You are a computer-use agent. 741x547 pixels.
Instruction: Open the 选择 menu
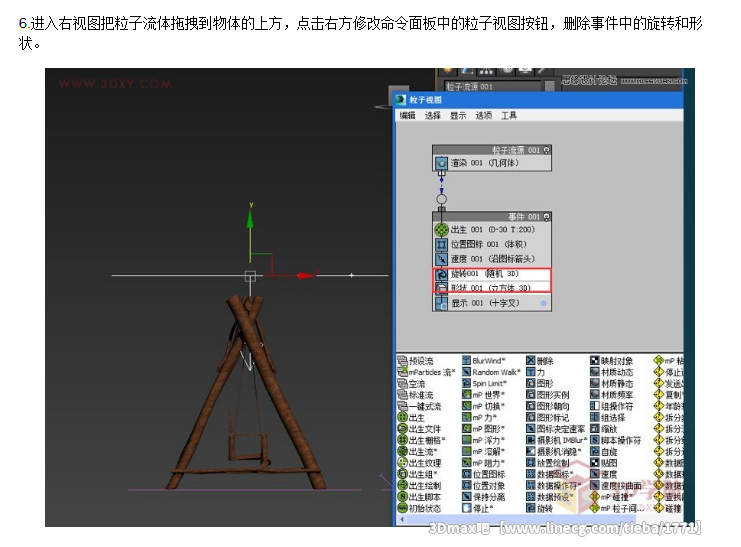pyautogui.click(x=432, y=115)
